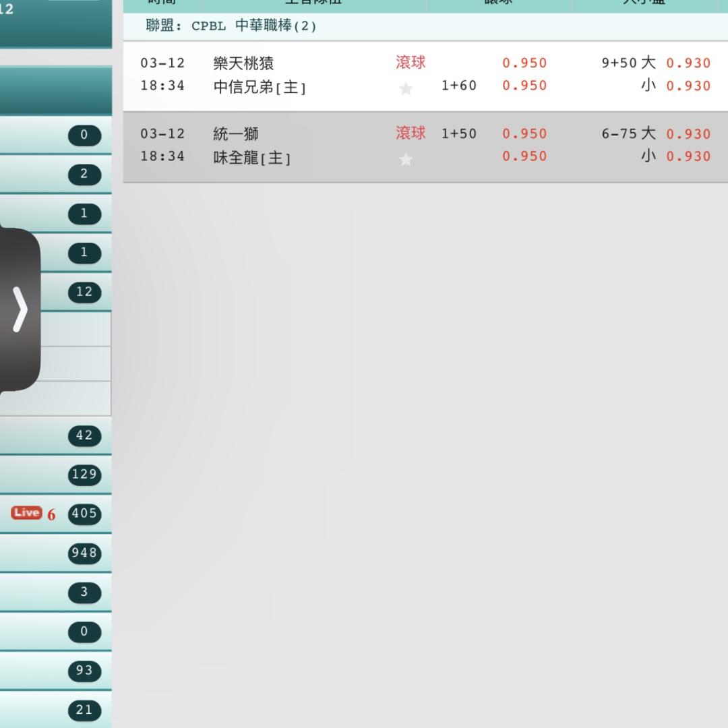Pick 大 9+50 odds 0.930
Image resolution: width=728 pixels, height=728 pixels.
click(688, 63)
